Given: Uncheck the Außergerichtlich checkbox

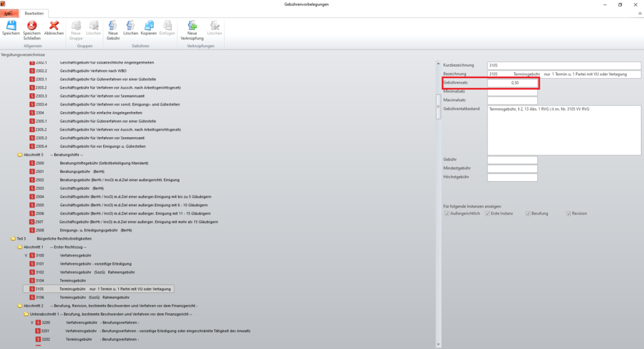Looking at the screenshot, I should 447,213.
